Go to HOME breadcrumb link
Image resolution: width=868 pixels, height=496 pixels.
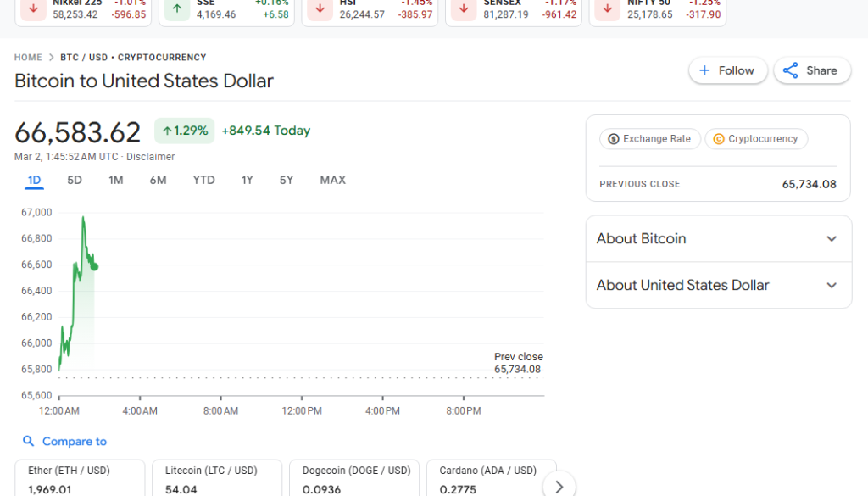tap(28, 58)
